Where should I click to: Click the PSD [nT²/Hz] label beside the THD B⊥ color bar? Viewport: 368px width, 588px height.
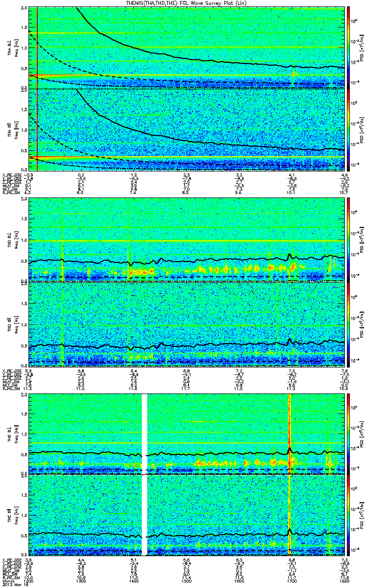pos(362,239)
